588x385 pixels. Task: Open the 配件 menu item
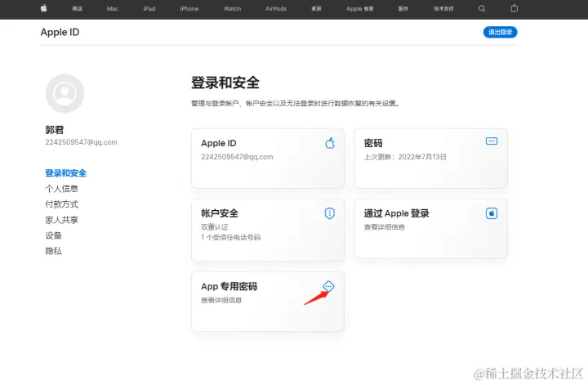[x=403, y=9]
